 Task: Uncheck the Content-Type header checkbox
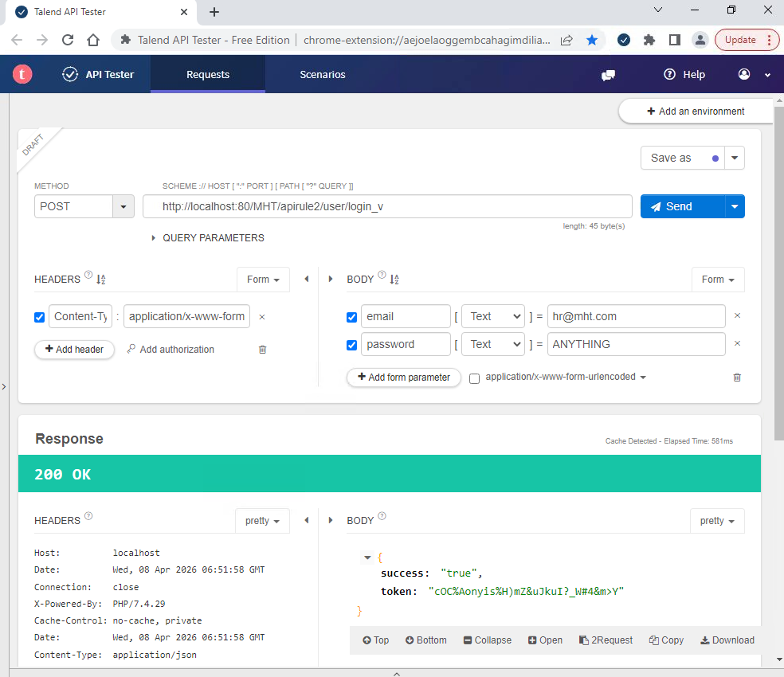[x=40, y=318]
